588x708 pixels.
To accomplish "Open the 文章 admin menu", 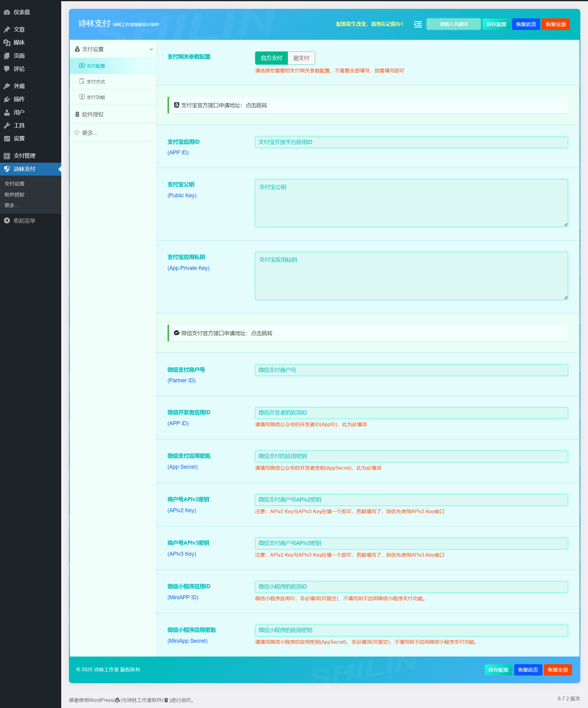I will click(31, 29).
